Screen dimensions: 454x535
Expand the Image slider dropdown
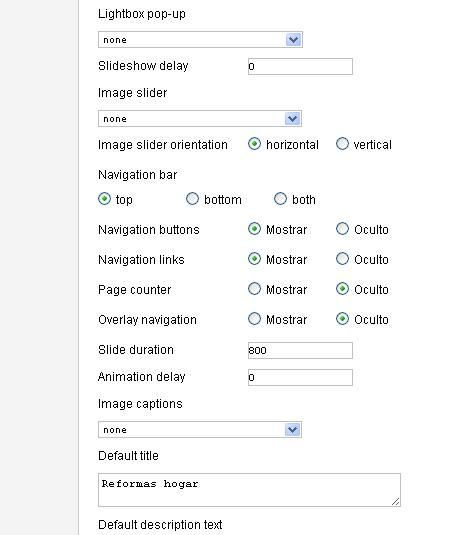coord(200,119)
